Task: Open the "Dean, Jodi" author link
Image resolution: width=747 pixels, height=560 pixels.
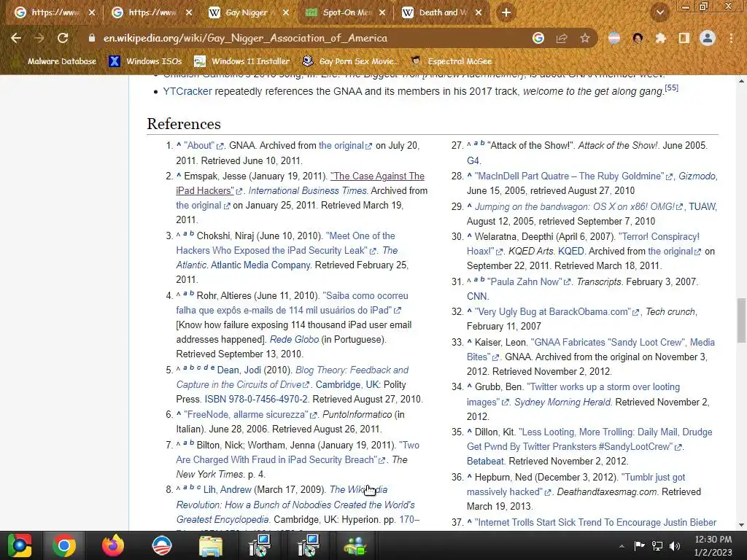Action: point(239,370)
